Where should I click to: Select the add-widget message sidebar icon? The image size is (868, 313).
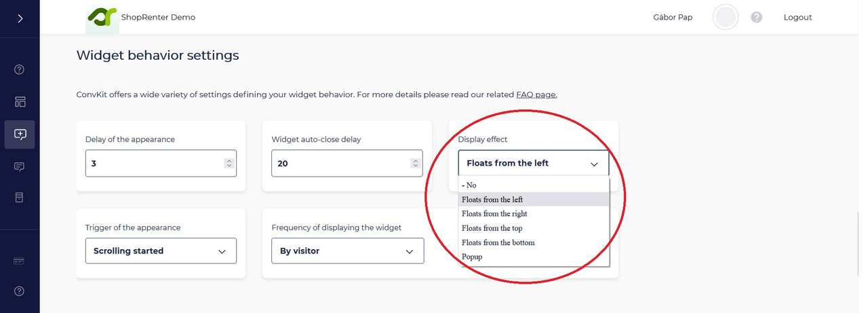point(20,134)
